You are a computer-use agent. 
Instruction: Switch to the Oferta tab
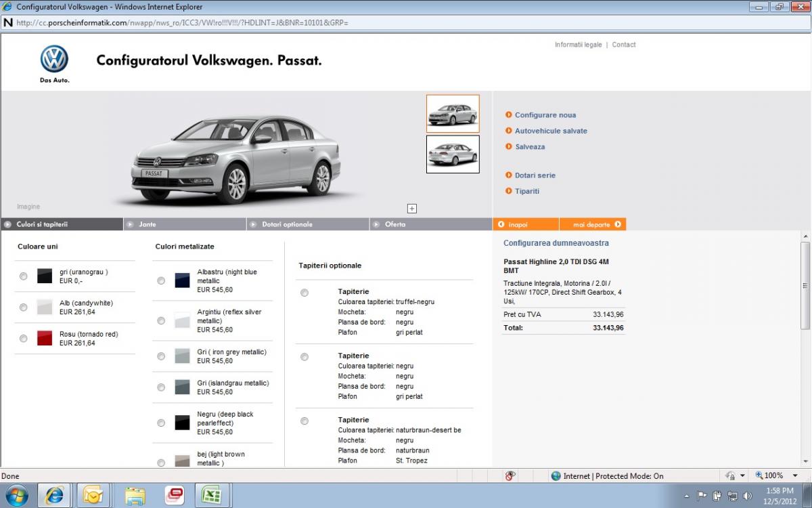(431, 224)
